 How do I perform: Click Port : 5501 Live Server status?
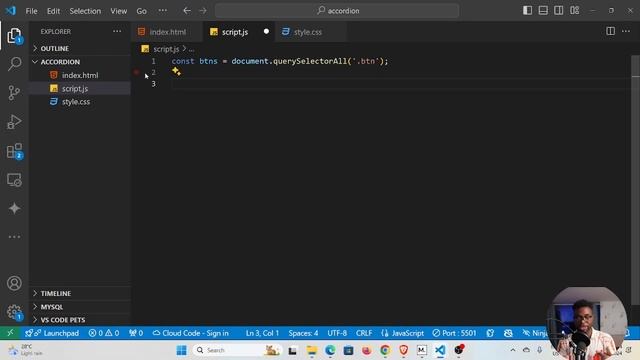pyautogui.click(x=454, y=333)
